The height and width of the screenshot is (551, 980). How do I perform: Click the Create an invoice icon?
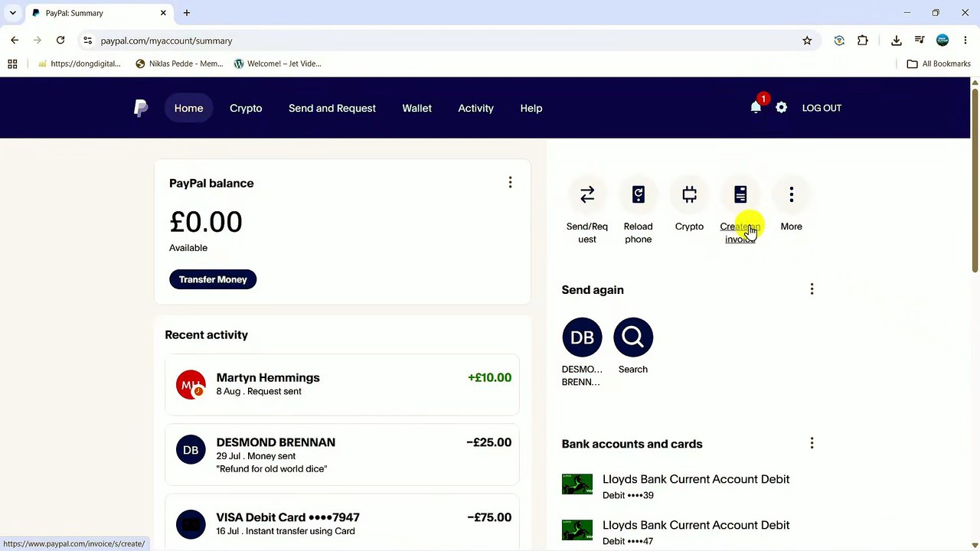[x=740, y=195]
